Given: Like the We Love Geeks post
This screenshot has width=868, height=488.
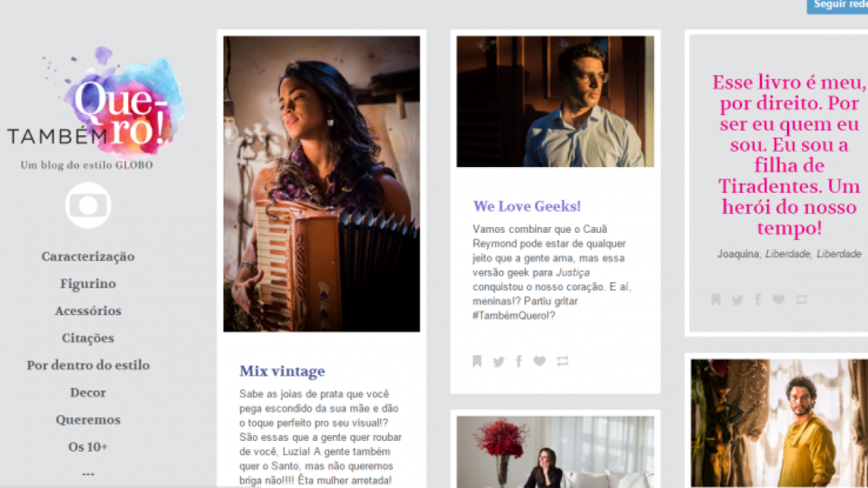Looking at the screenshot, I should tap(540, 361).
